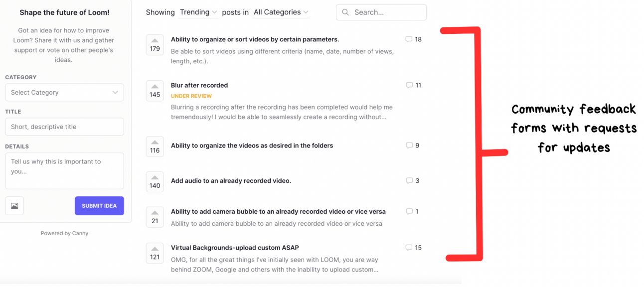Screen dimensions: 644x287
Task: Focus the Search posts field
Action: coord(381,12)
